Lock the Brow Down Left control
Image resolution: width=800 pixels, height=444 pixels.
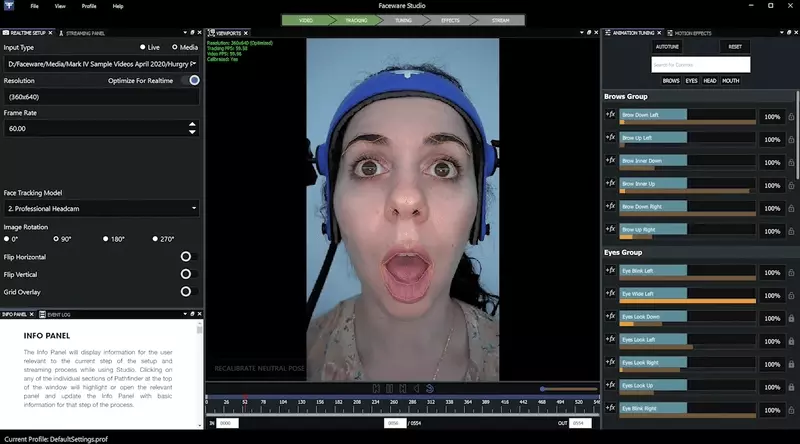click(791, 117)
